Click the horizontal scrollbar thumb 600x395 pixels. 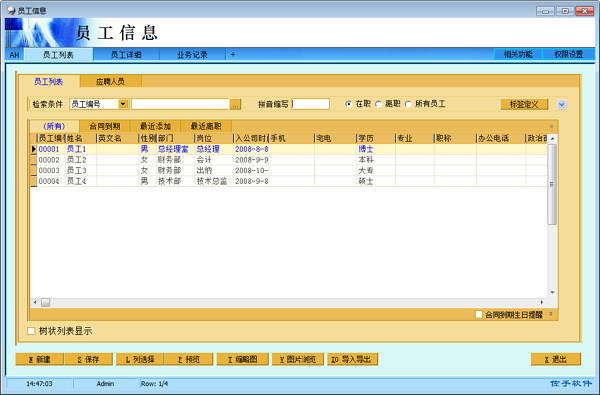click(46, 302)
